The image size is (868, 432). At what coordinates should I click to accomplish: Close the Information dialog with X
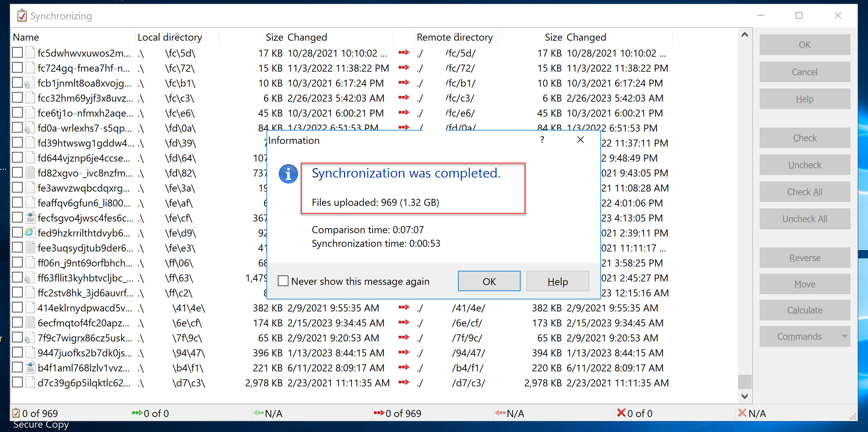pos(580,140)
